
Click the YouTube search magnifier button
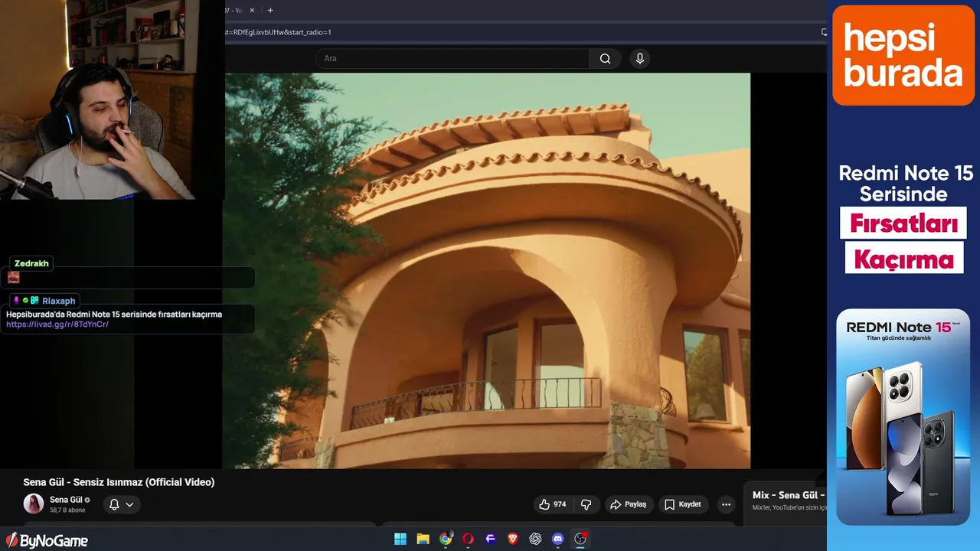point(605,59)
